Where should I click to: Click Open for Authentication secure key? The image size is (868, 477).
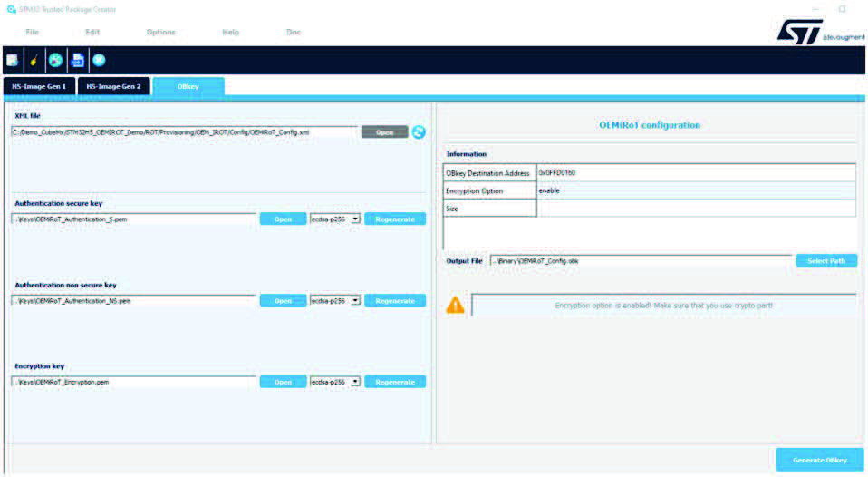tap(283, 219)
